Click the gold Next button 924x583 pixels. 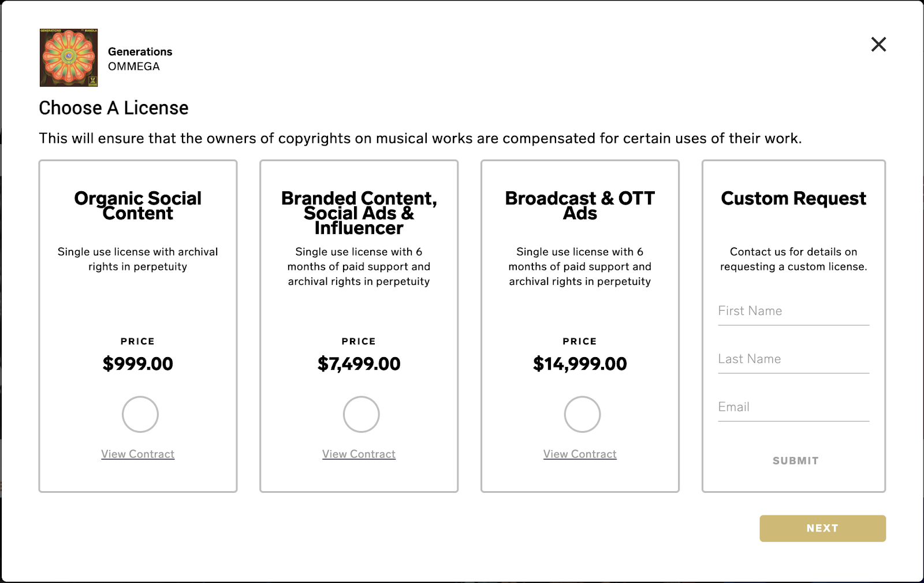822,528
